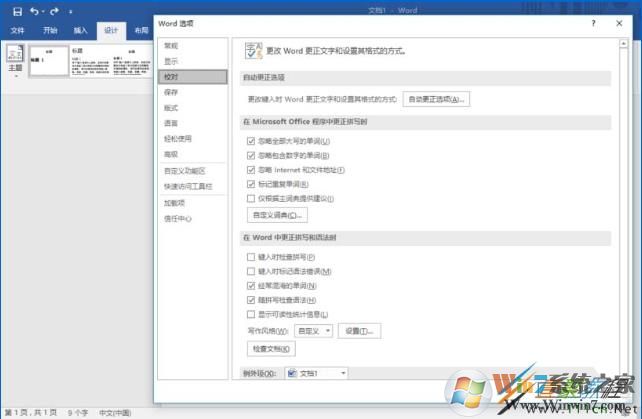Select 高级 in the options sidebar
This screenshot has height=419, width=642.
(x=171, y=154)
